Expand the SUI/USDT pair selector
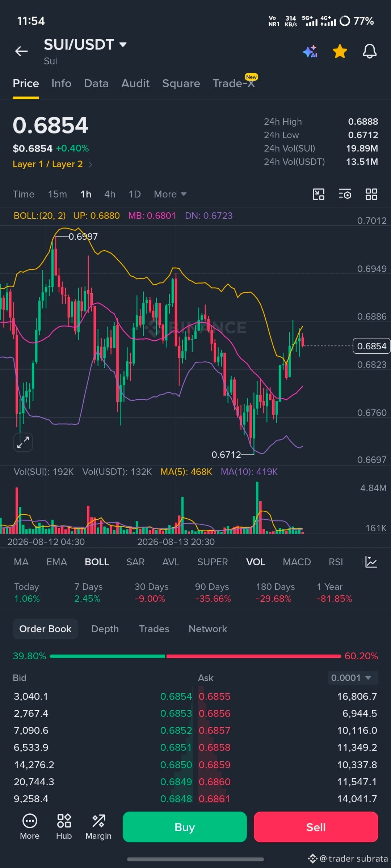Screen dimensions: 391x868 [x=85, y=44]
